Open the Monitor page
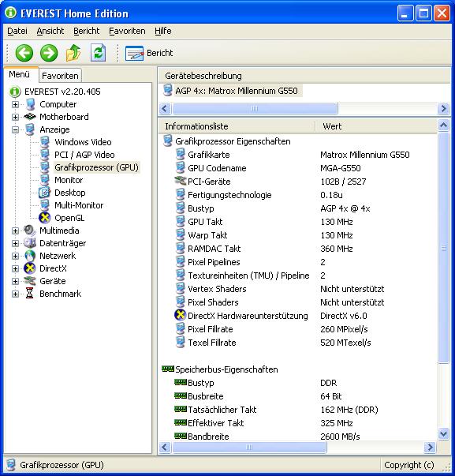 click(x=69, y=180)
